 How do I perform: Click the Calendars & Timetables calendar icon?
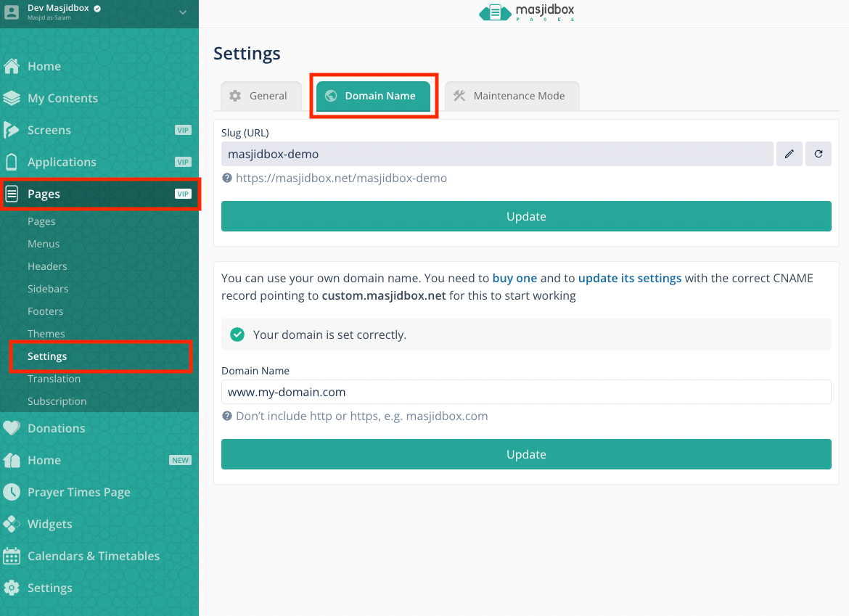[12, 556]
